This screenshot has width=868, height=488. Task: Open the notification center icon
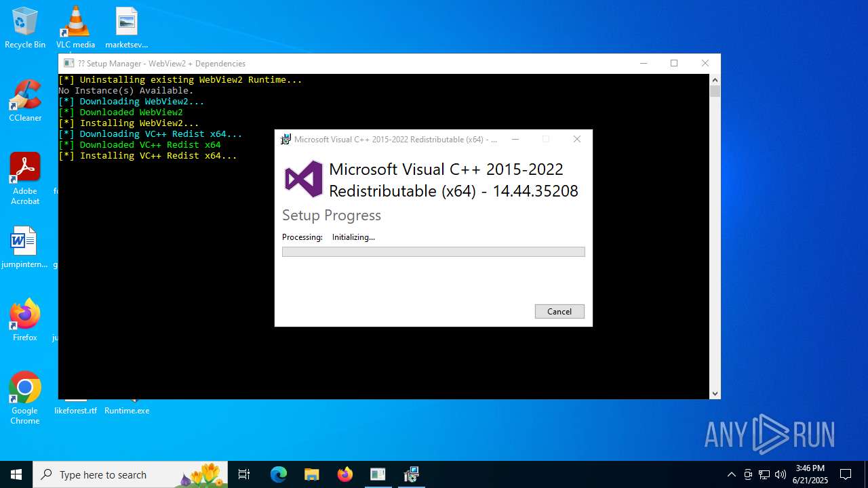tap(846, 474)
